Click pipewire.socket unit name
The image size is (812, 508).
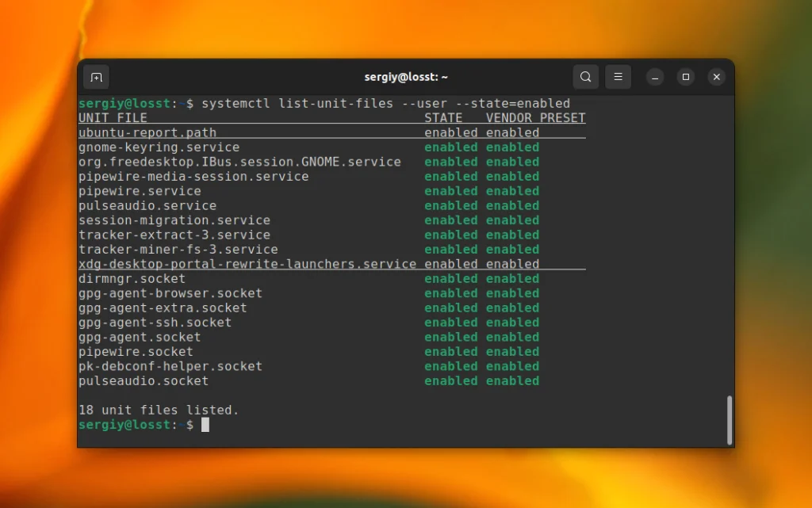coord(136,351)
